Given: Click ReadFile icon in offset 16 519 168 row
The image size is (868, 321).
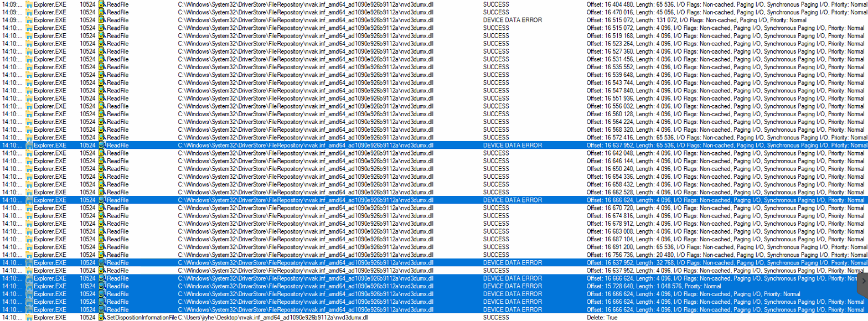Looking at the screenshot, I should pos(102,35).
